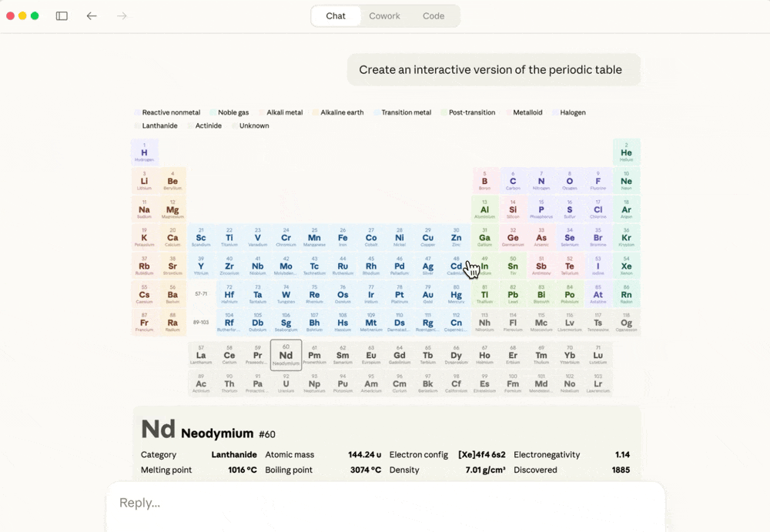
Task: Select the Hydrogen element tile
Action: [144, 152]
